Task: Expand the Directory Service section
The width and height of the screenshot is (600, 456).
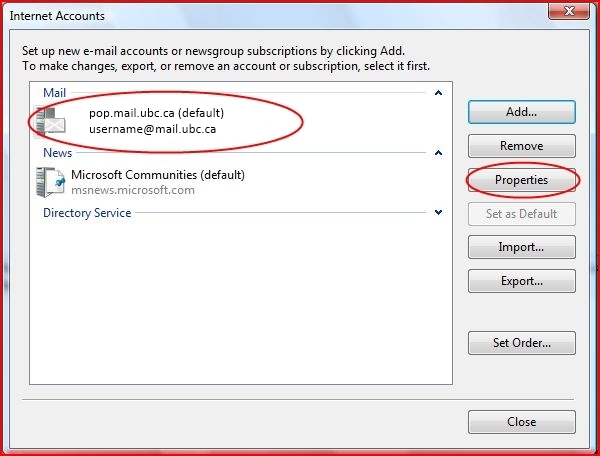Action: (x=438, y=212)
